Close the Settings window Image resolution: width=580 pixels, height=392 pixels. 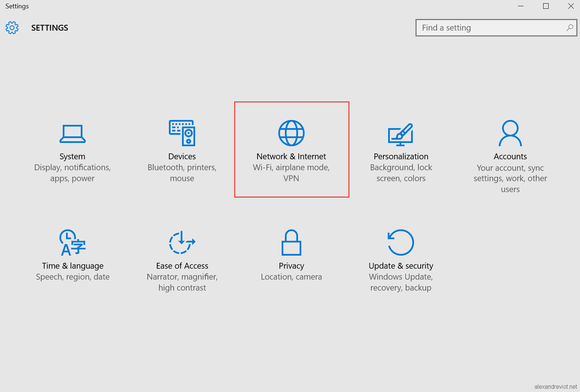[571, 6]
